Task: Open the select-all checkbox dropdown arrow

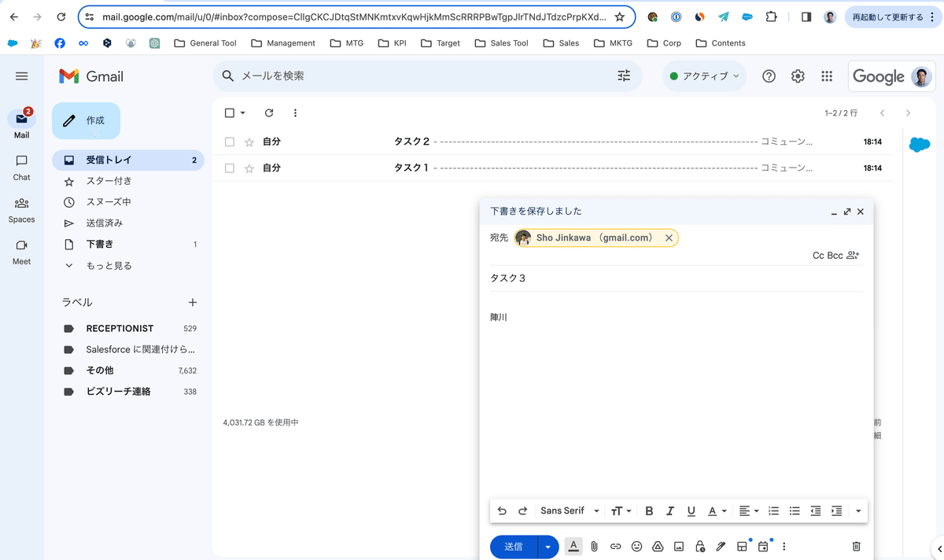Action: coord(243,113)
